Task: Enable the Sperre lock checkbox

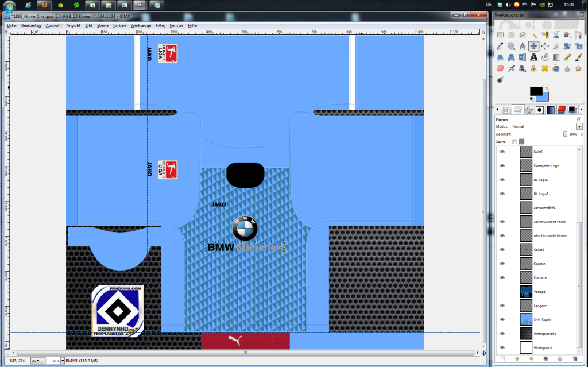Action: (x=514, y=142)
